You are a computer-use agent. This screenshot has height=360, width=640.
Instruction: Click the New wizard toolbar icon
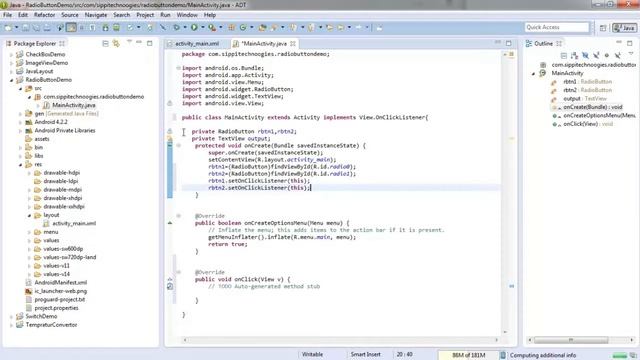[x=8, y=28]
